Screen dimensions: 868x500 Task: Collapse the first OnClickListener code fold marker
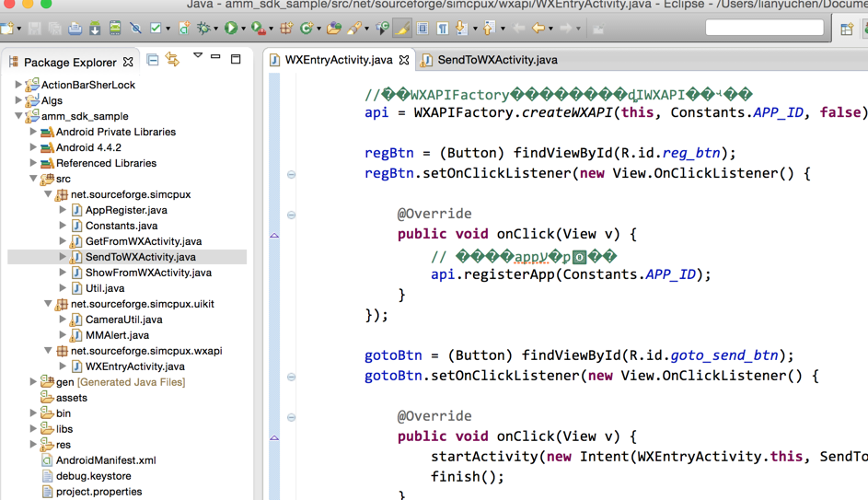(x=292, y=174)
